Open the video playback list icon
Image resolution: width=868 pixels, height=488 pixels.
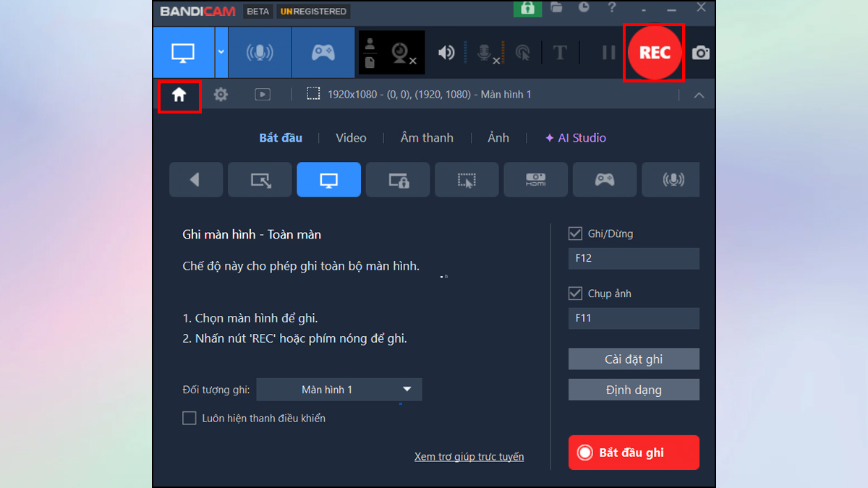coord(263,95)
